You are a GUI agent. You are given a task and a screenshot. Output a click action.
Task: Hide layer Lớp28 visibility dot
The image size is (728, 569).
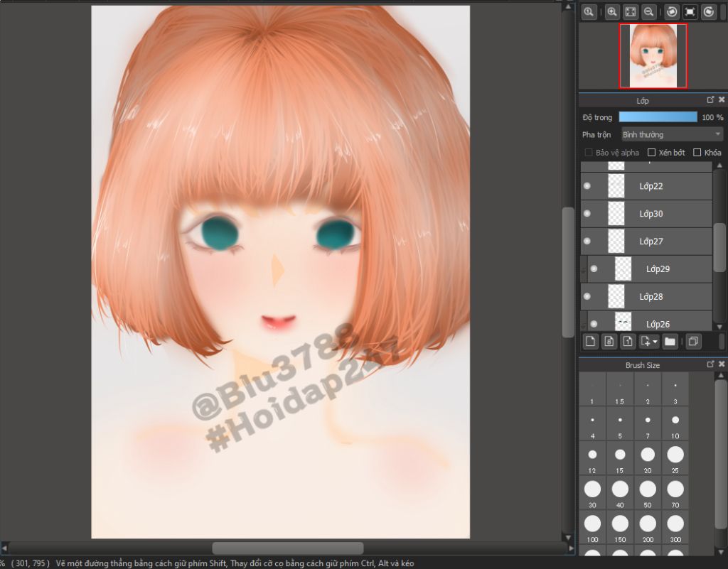click(x=587, y=296)
